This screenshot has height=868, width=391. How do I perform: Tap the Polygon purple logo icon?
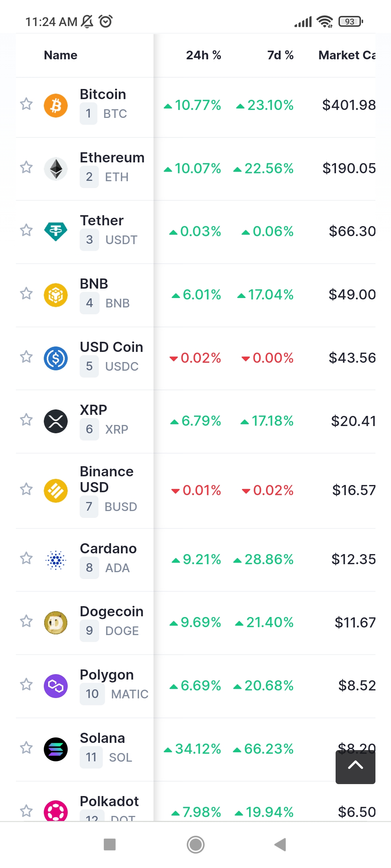click(x=56, y=686)
